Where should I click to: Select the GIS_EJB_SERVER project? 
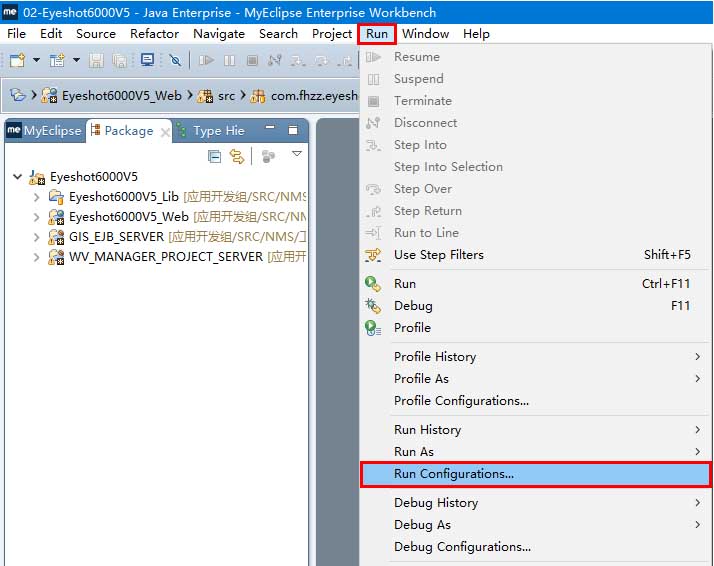click(116, 237)
